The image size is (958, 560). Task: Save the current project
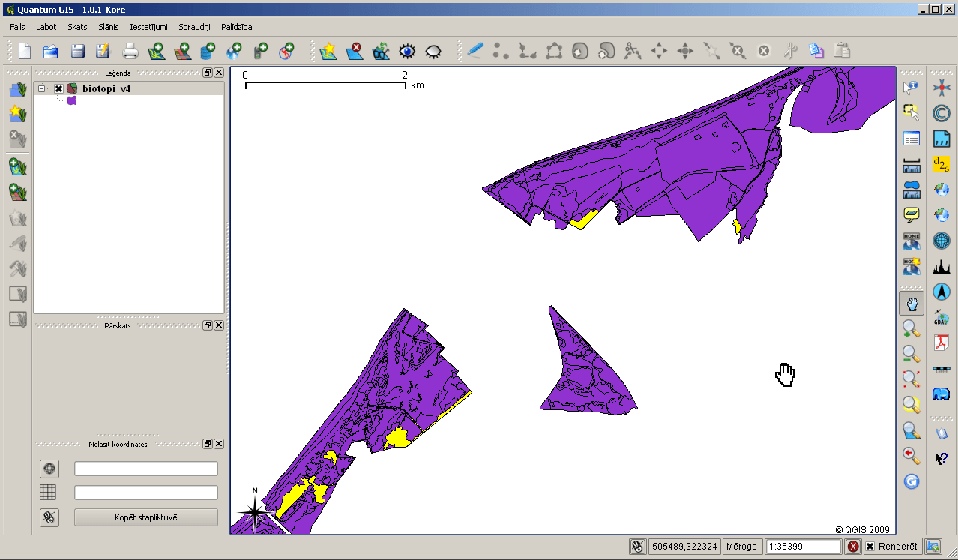[77, 51]
